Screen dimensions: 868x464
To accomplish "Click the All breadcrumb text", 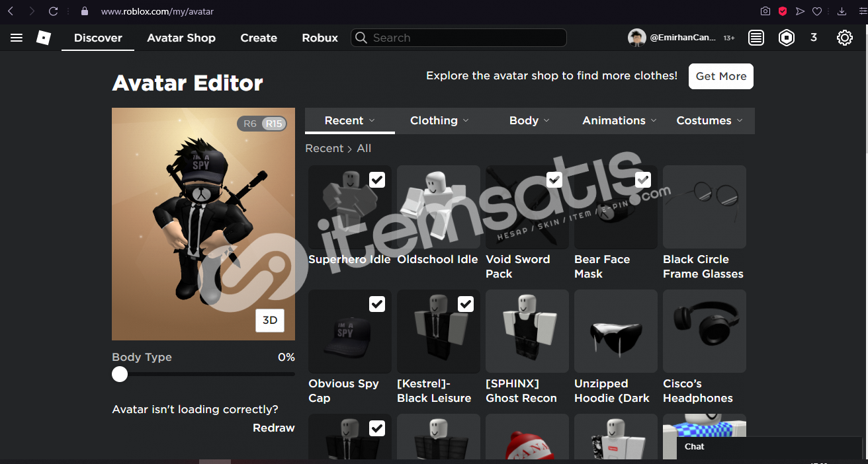I will coord(364,148).
